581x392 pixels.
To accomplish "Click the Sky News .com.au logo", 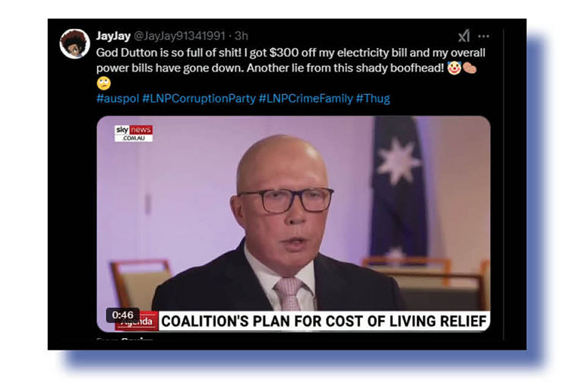I will pyautogui.click(x=134, y=134).
